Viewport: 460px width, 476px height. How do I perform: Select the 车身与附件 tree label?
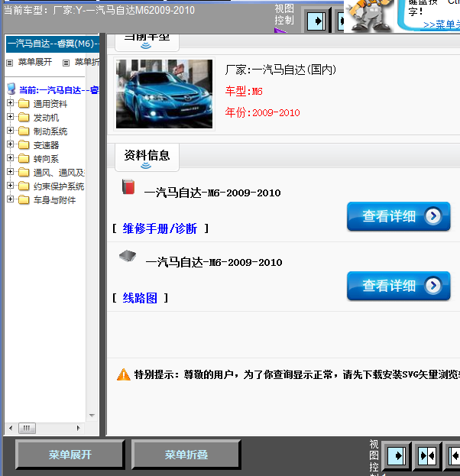point(54,200)
